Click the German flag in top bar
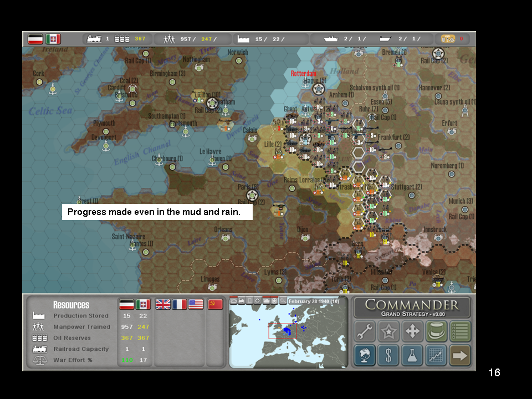532x399 pixels. pos(36,39)
